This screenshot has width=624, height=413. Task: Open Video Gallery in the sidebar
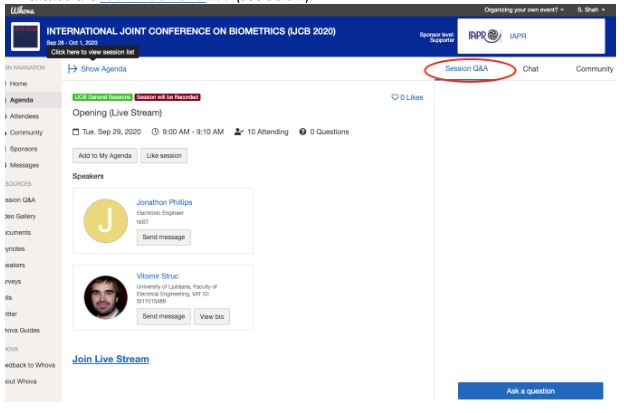tap(21, 216)
